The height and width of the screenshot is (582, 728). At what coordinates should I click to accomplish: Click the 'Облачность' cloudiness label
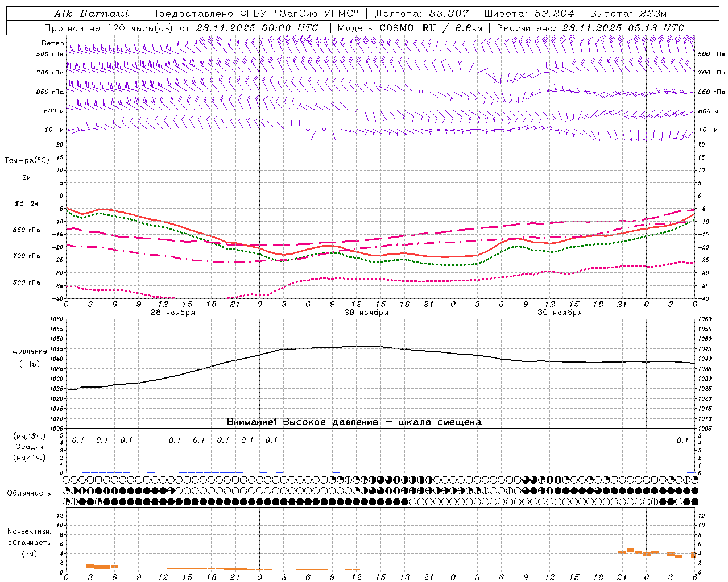pyautogui.click(x=29, y=493)
